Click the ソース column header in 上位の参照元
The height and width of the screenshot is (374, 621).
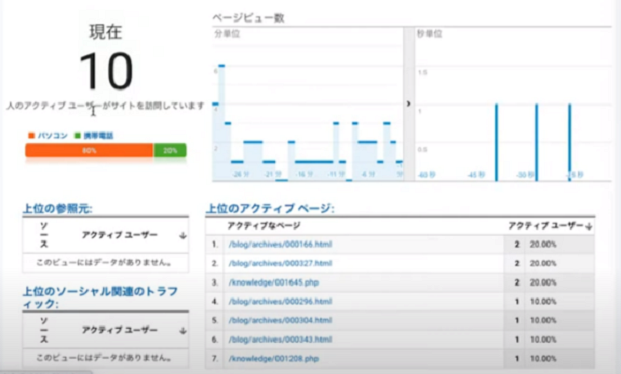[44, 235]
